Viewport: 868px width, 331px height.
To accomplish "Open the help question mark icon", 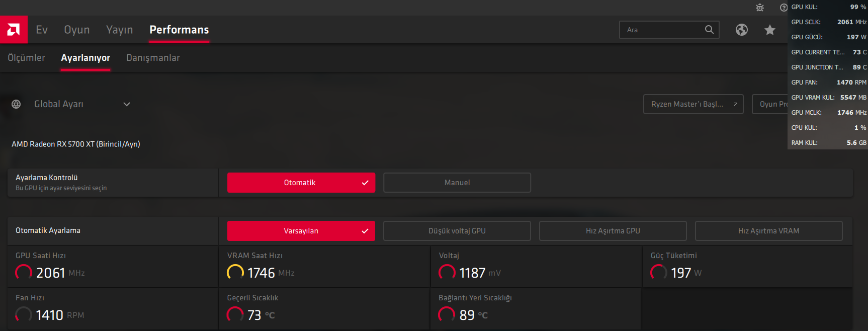I will click(x=784, y=8).
